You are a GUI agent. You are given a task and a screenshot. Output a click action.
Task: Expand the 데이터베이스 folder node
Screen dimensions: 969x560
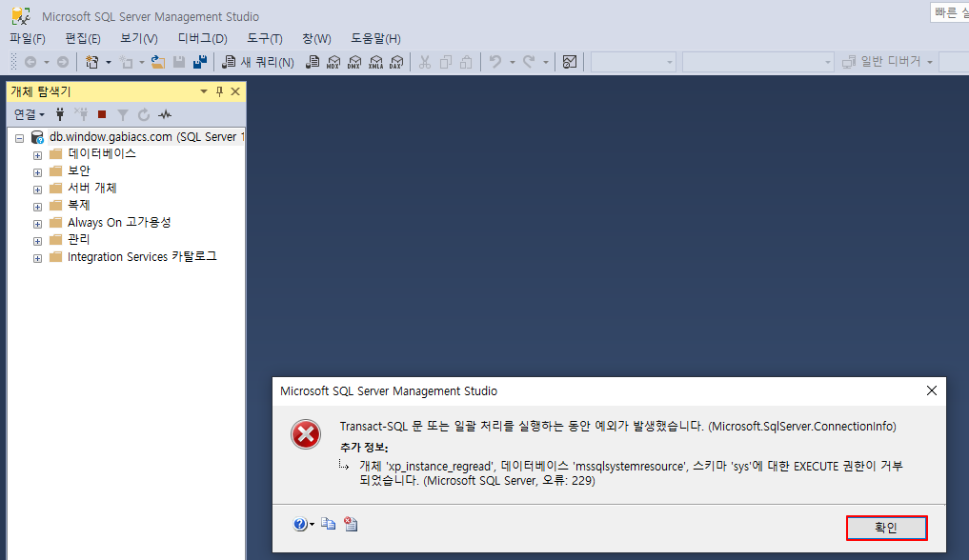[37, 155]
